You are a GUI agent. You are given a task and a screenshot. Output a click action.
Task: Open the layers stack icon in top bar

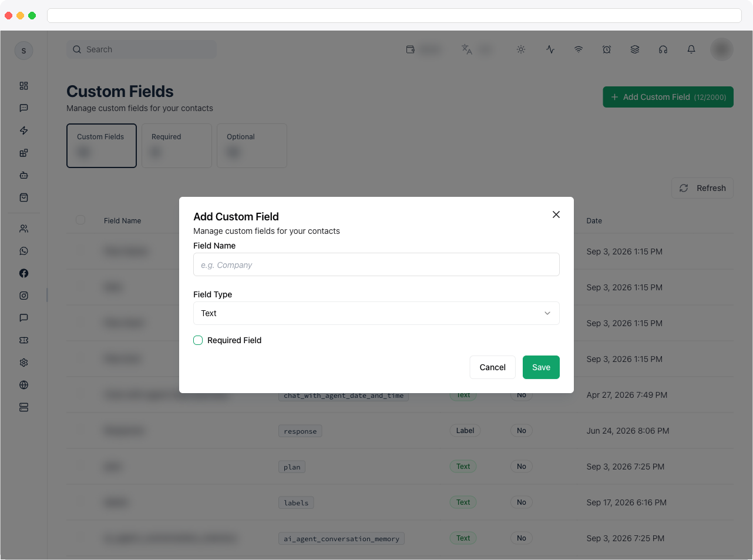tap(635, 49)
